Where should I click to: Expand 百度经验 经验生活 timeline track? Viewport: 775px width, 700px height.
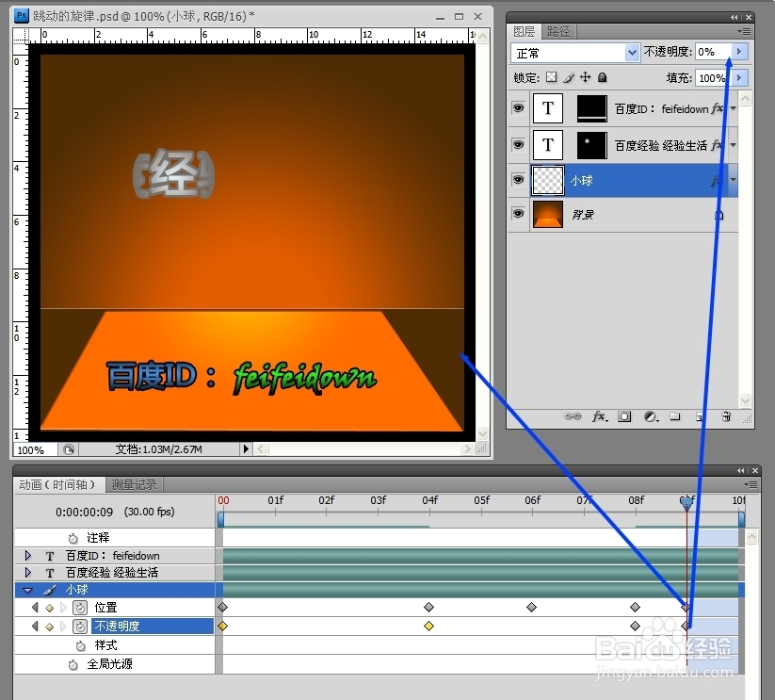click(x=28, y=573)
